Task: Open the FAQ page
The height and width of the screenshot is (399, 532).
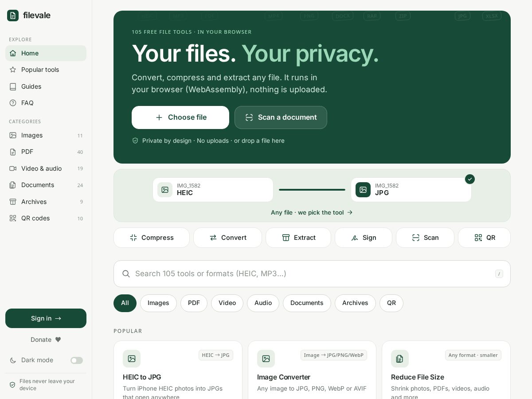Action: coord(46,103)
